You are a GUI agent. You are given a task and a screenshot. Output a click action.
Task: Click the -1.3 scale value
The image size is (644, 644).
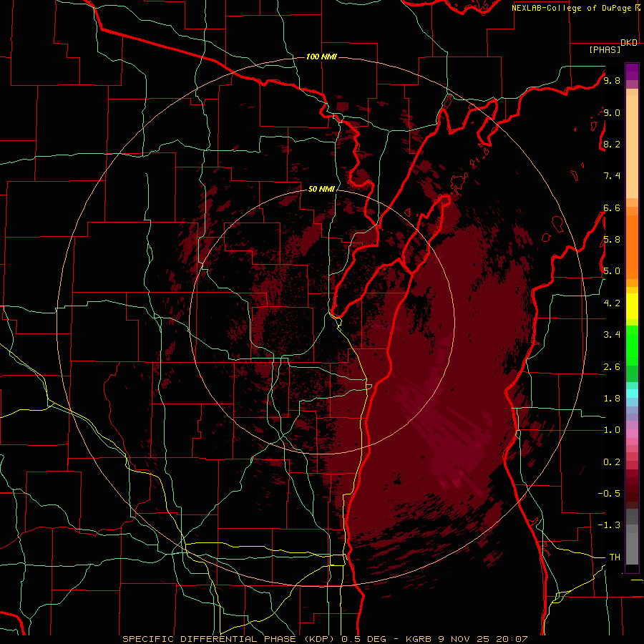coord(609,525)
